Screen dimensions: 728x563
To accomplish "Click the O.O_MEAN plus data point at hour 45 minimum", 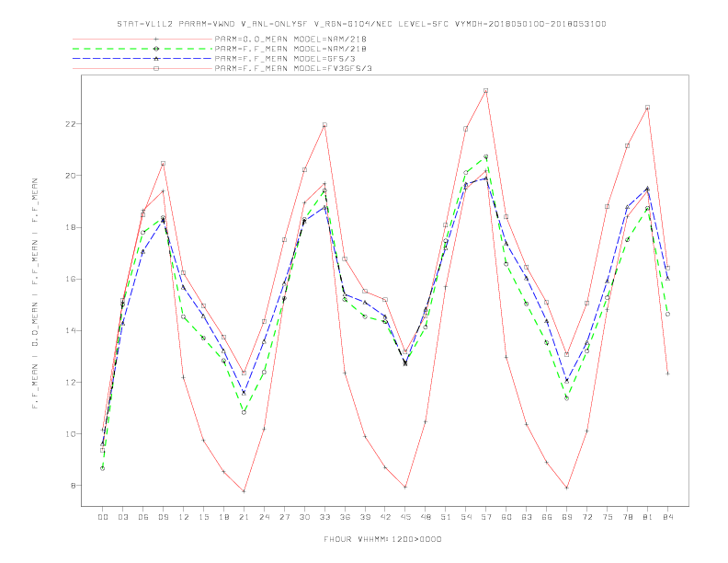I will [x=405, y=488].
